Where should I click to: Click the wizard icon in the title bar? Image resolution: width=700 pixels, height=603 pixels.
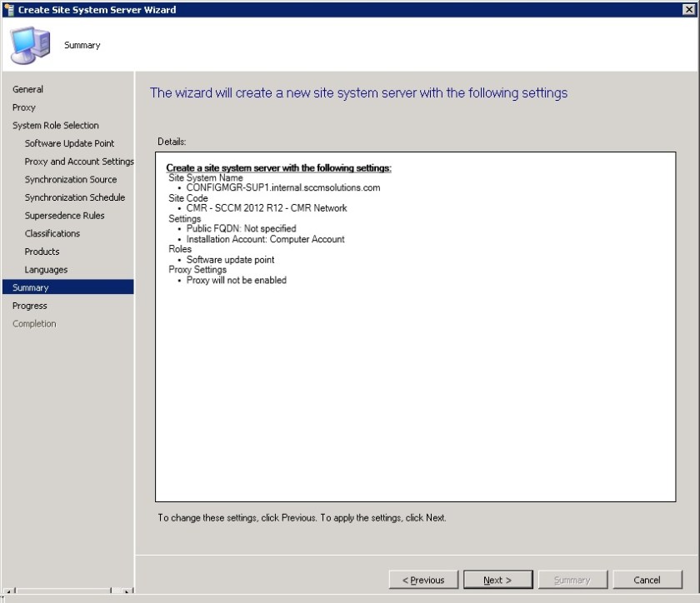click(7, 9)
